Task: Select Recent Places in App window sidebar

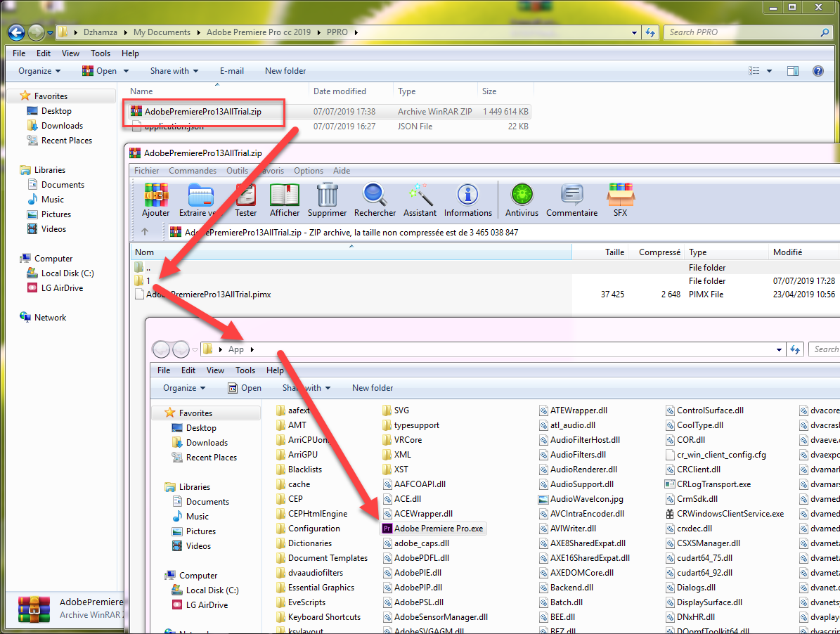Action: tap(204, 458)
